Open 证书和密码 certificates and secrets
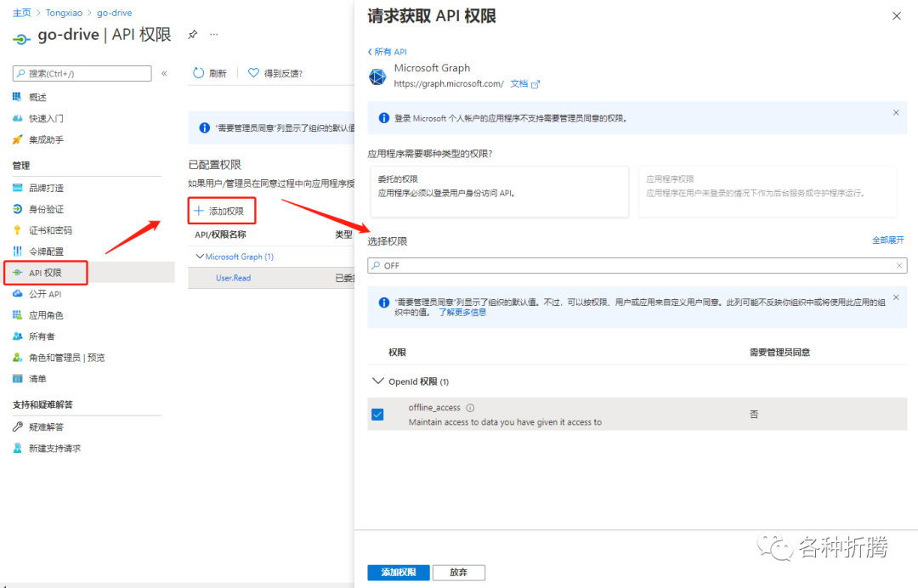The image size is (918, 588). click(50, 230)
